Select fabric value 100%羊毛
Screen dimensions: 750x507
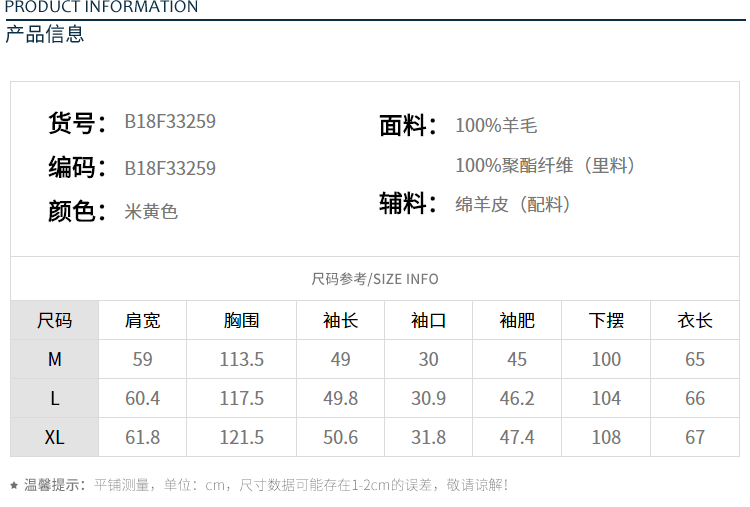coord(496,125)
